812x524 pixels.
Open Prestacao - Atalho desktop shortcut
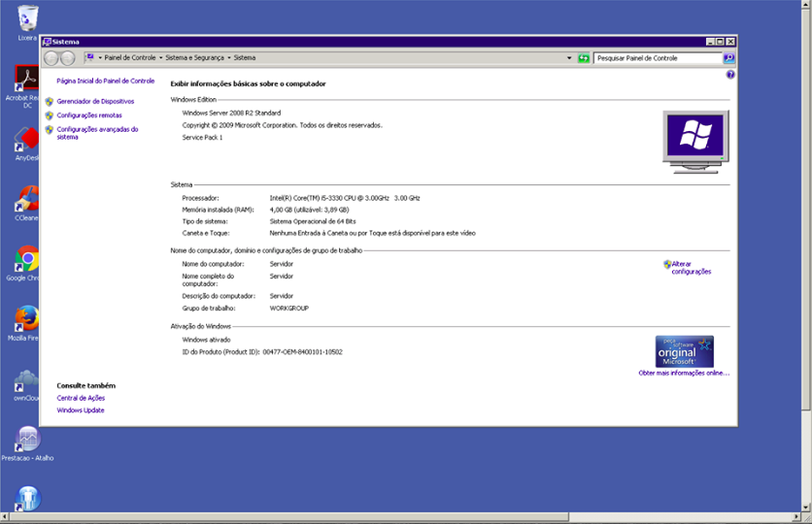point(28,440)
